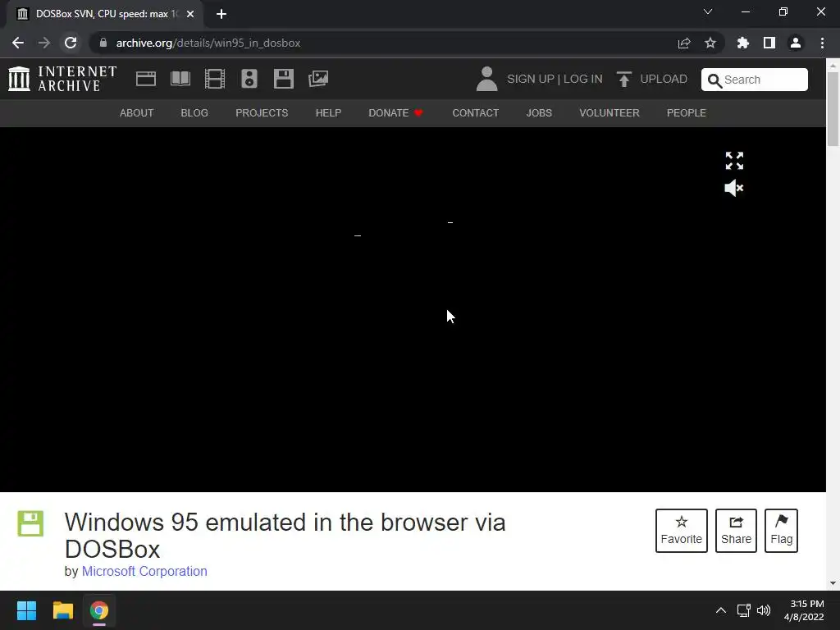
Task: Open the Windows Start menu
Action: 26,610
